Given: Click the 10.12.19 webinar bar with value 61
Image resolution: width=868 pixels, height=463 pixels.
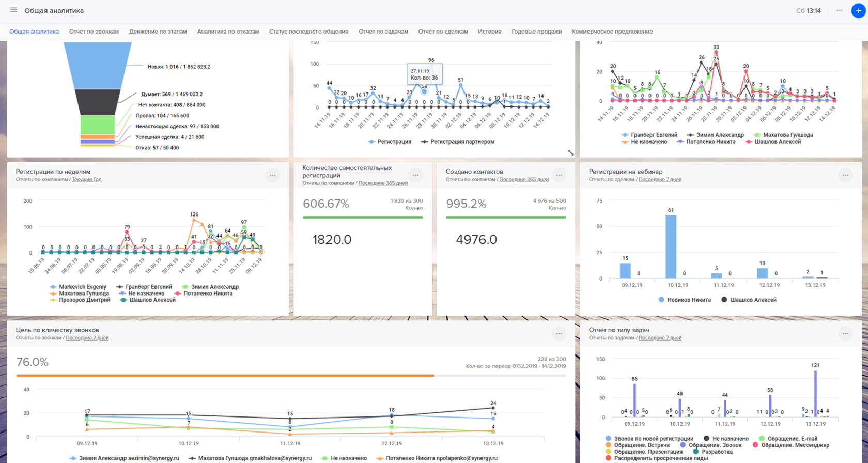Looking at the screenshot, I should click(x=671, y=246).
